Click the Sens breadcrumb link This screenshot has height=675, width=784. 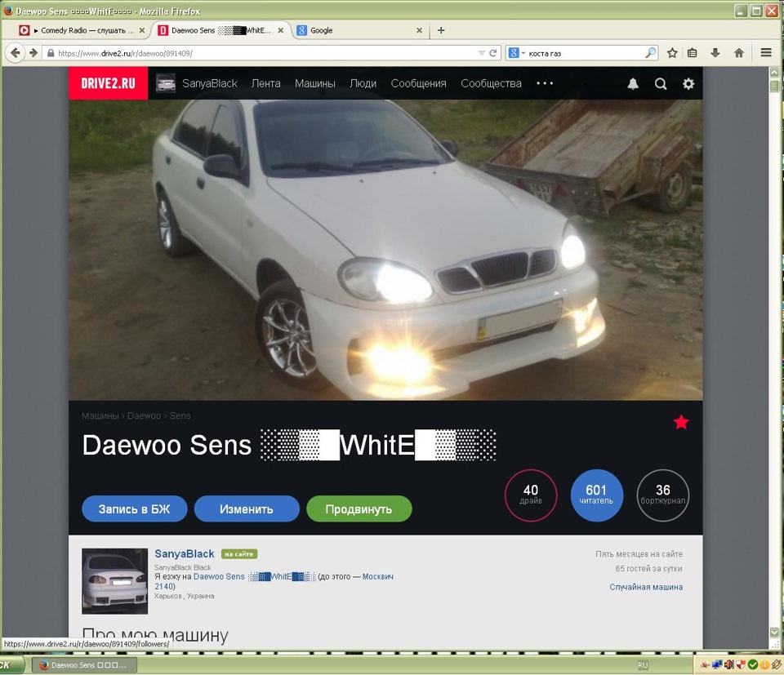click(180, 415)
